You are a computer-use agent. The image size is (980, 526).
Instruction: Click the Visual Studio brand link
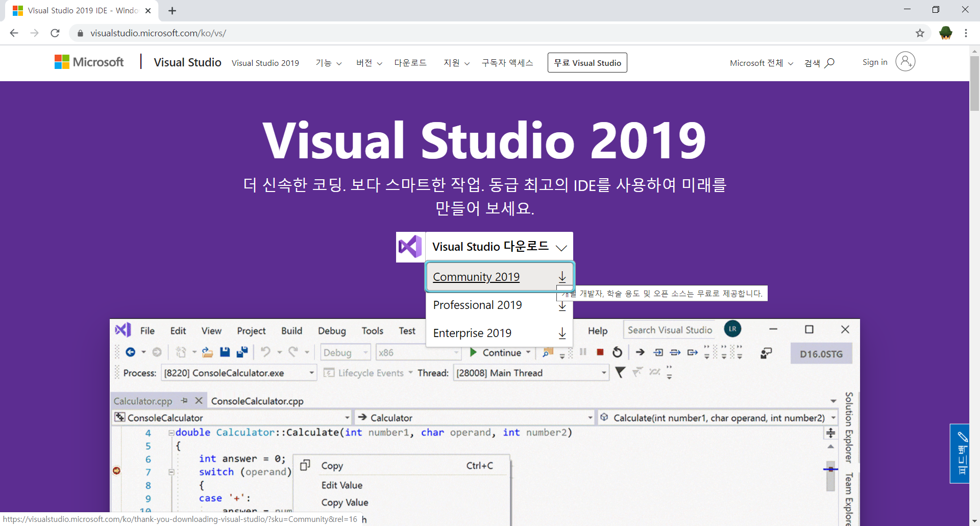[x=187, y=62]
